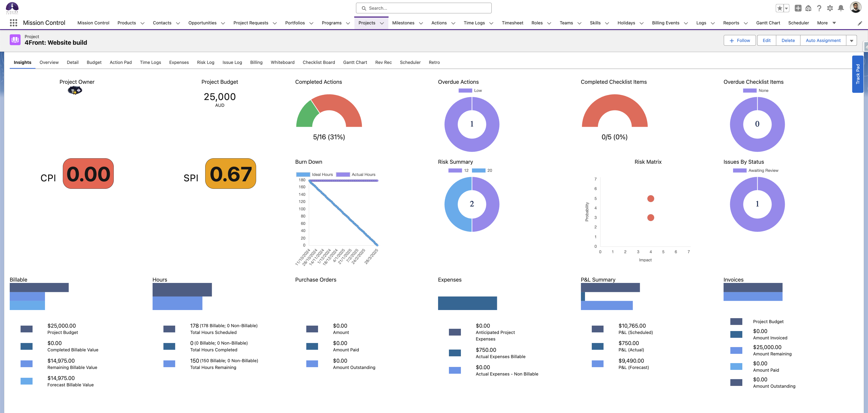The height and width of the screenshot is (413, 868).
Task: Switch to the Risk Log tab
Action: click(x=205, y=62)
